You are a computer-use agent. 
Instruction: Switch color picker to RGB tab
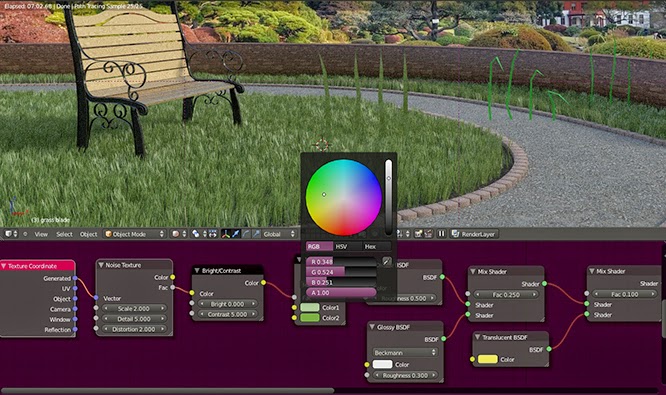[319, 246]
